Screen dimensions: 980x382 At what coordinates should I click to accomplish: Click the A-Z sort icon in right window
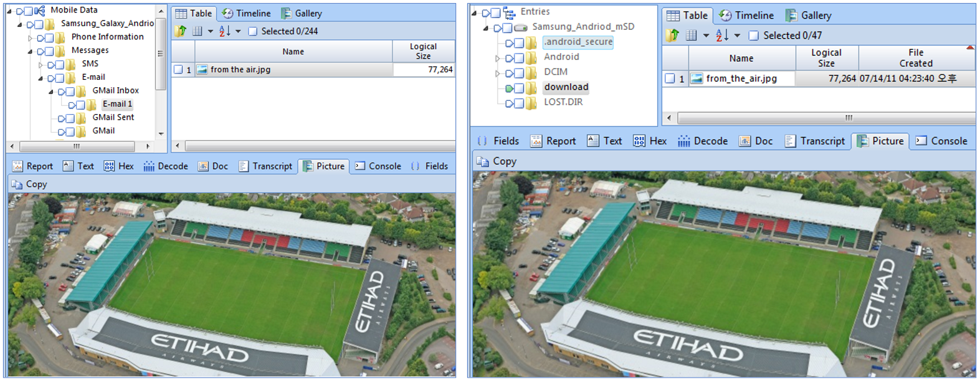tap(722, 36)
